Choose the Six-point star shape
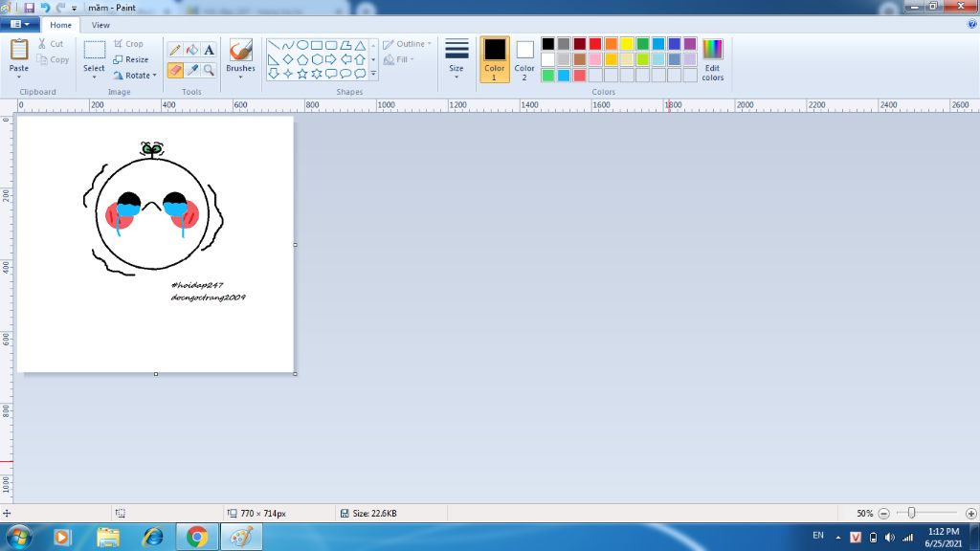The height and width of the screenshot is (551, 980). [317, 74]
